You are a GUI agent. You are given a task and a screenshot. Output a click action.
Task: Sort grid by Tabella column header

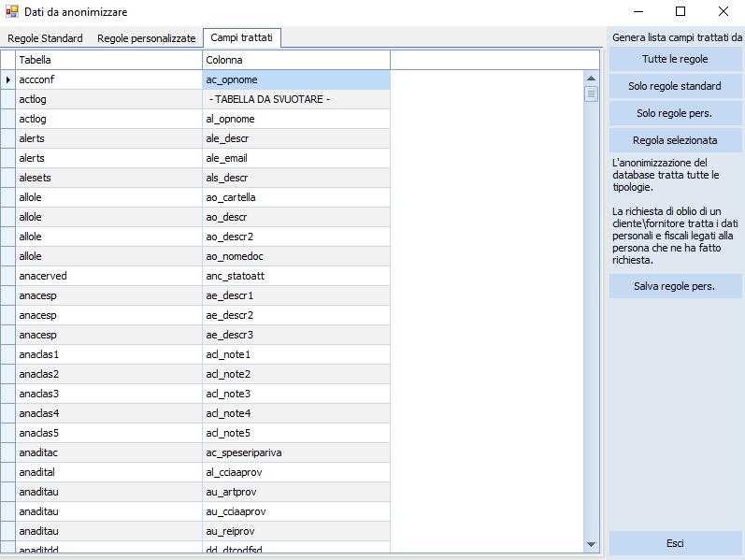tap(108, 60)
